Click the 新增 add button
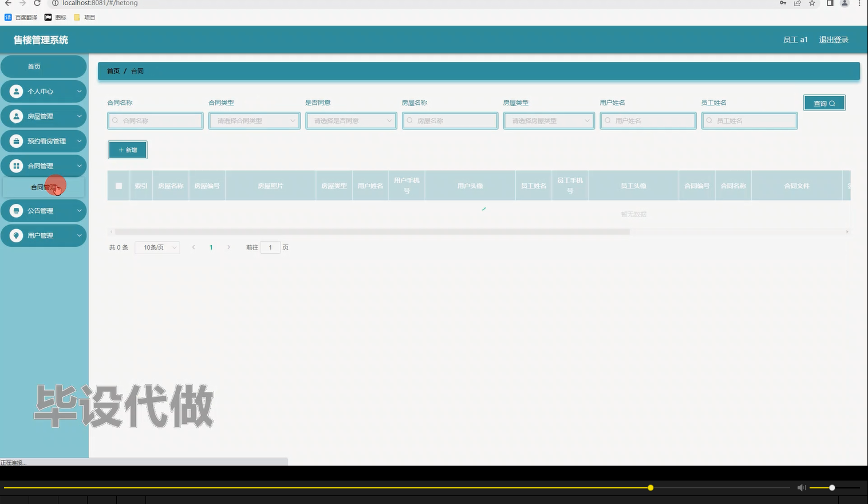868x504 pixels. 128,150
